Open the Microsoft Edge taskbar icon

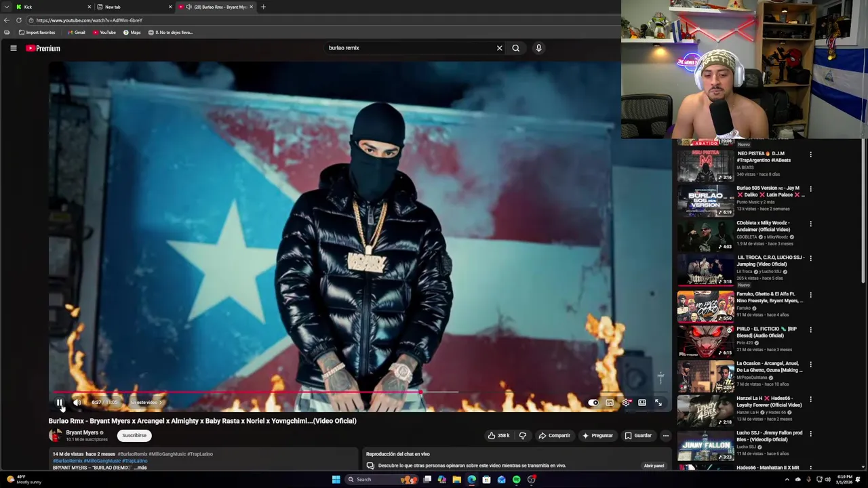click(x=472, y=480)
